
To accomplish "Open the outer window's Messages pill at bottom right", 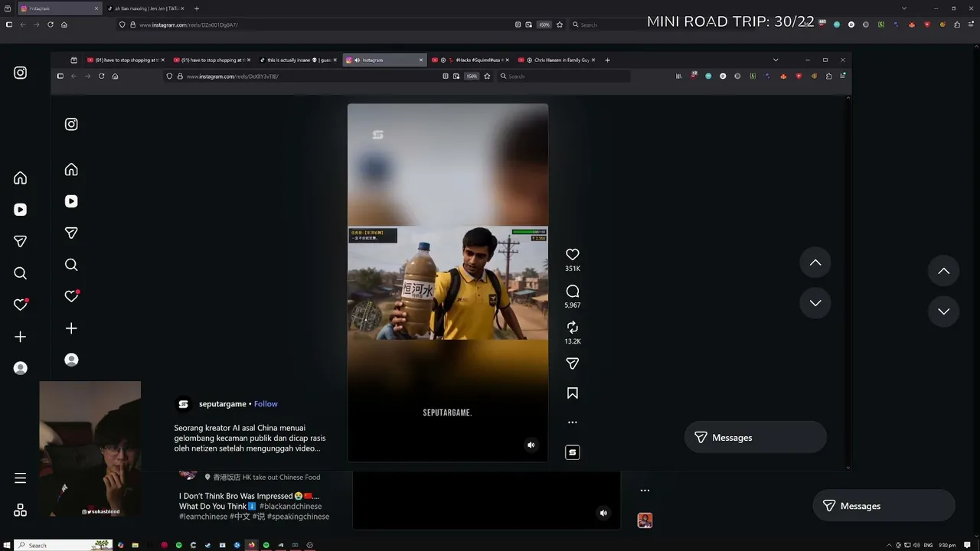I will (x=884, y=506).
